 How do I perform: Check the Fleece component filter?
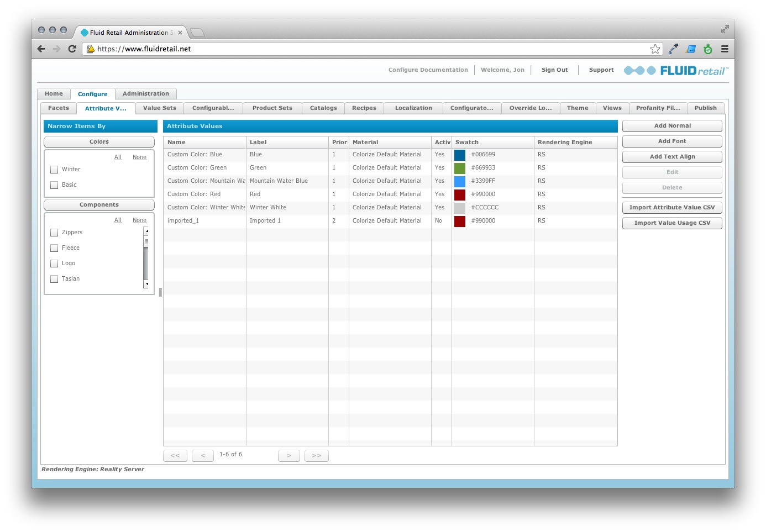coord(54,247)
